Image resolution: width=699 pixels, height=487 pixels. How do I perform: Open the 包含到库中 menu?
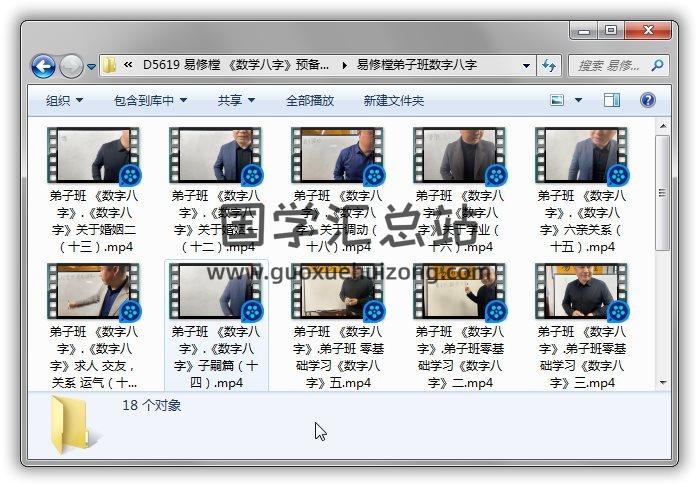150,100
